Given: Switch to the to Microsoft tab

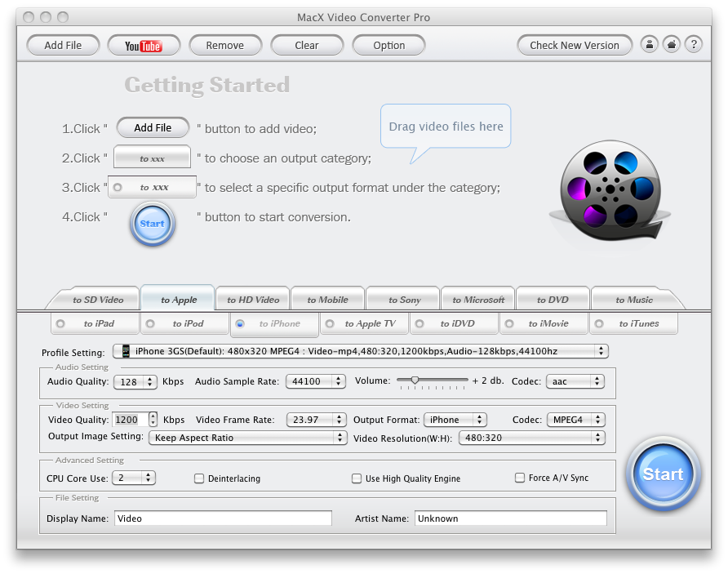Looking at the screenshot, I should click(x=478, y=300).
